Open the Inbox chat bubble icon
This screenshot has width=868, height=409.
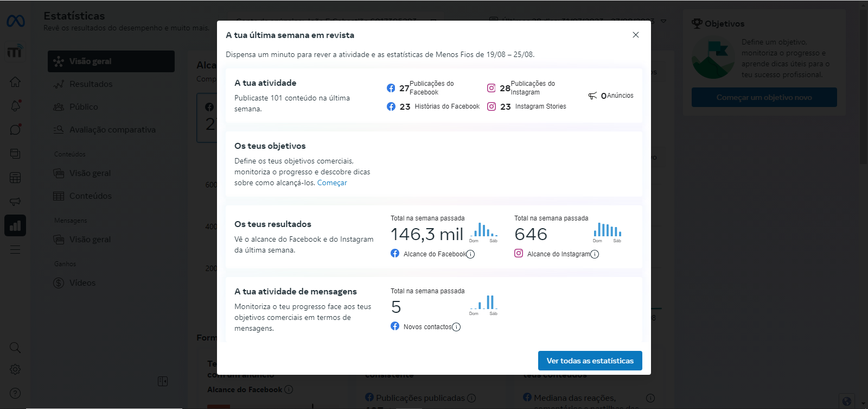(15, 130)
